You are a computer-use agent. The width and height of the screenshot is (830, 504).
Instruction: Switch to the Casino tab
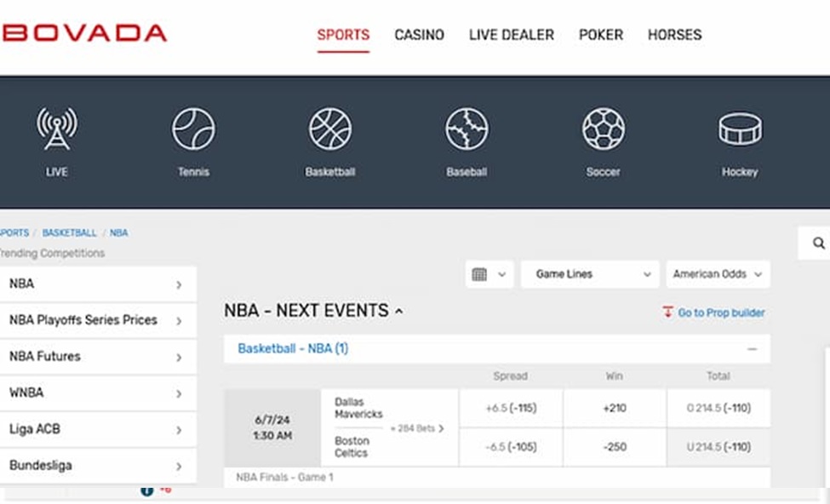click(x=419, y=35)
